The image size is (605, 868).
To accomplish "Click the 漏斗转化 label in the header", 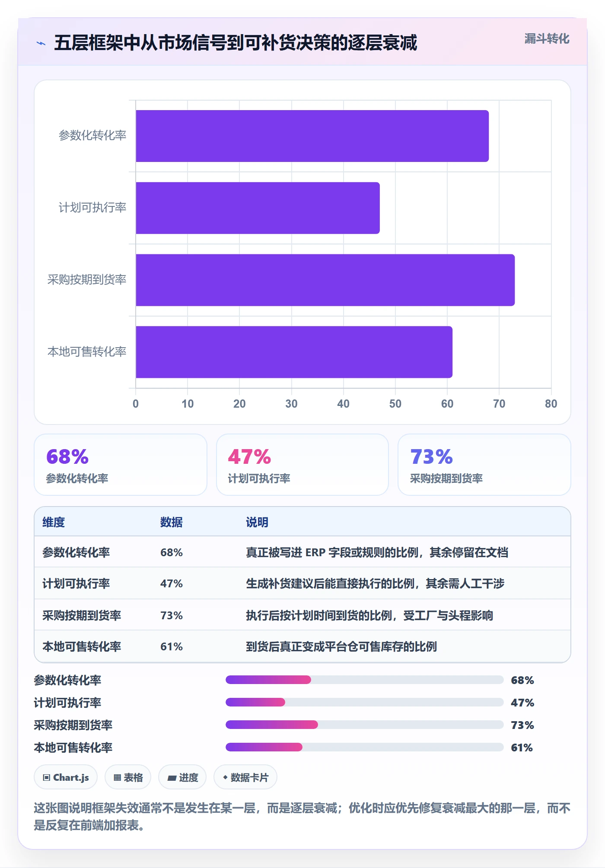I will point(547,39).
